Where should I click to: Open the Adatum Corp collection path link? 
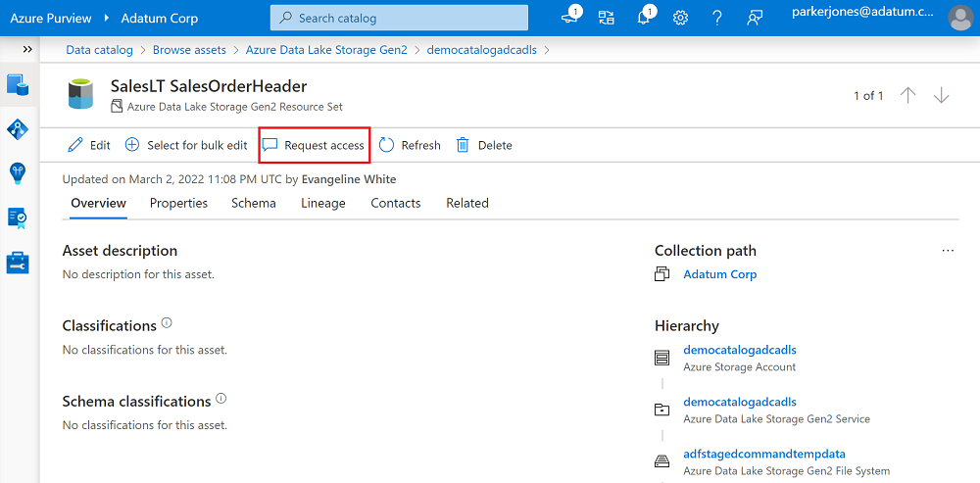pyautogui.click(x=720, y=274)
